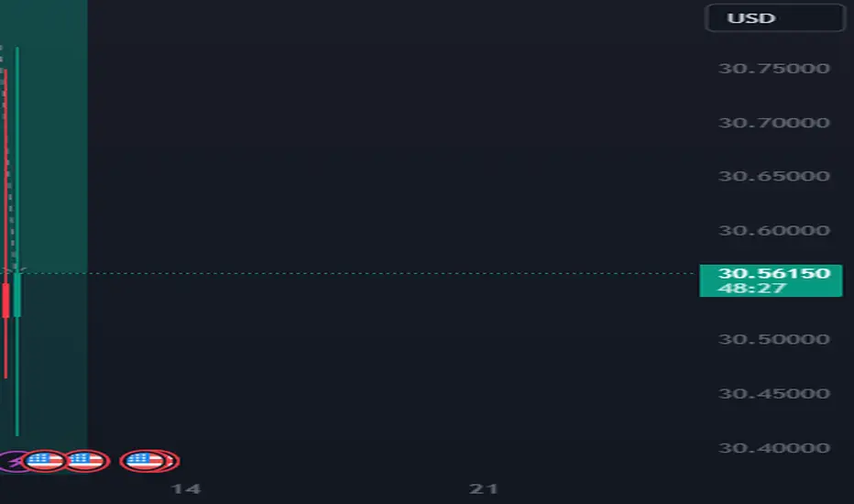The image size is (854, 504).
Task: Click date 21 on the time axis
Action: 484,488
